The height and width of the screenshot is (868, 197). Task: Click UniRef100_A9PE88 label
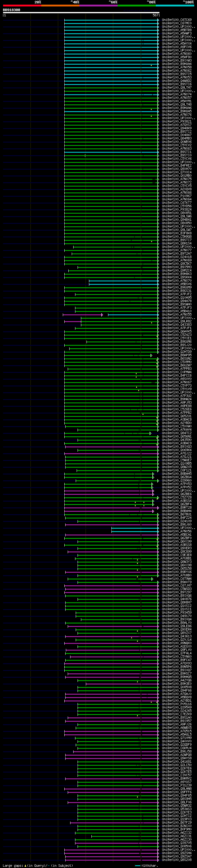177,406
